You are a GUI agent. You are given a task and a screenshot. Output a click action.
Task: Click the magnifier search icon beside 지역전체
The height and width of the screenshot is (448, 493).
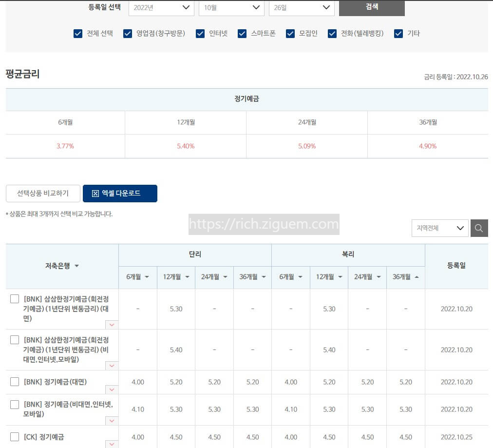[x=479, y=228]
